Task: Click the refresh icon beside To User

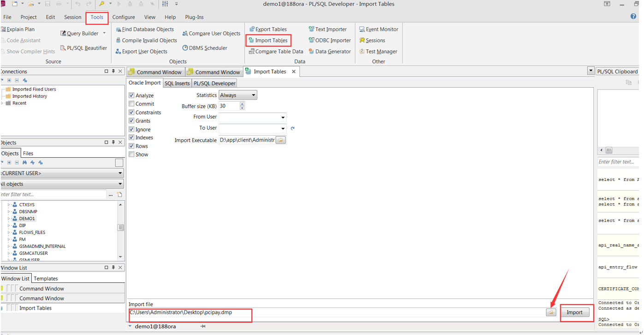Action: point(292,128)
